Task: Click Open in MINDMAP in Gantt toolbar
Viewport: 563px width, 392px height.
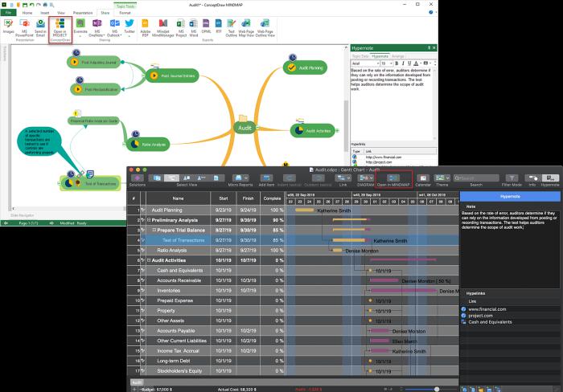Action: [x=393, y=181]
